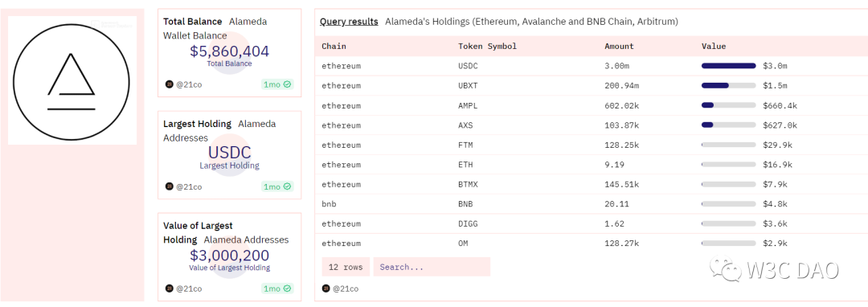Image resolution: width=868 pixels, height=307 pixels.
Task: Click the 602.02k amount cell
Action: click(x=621, y=105)
